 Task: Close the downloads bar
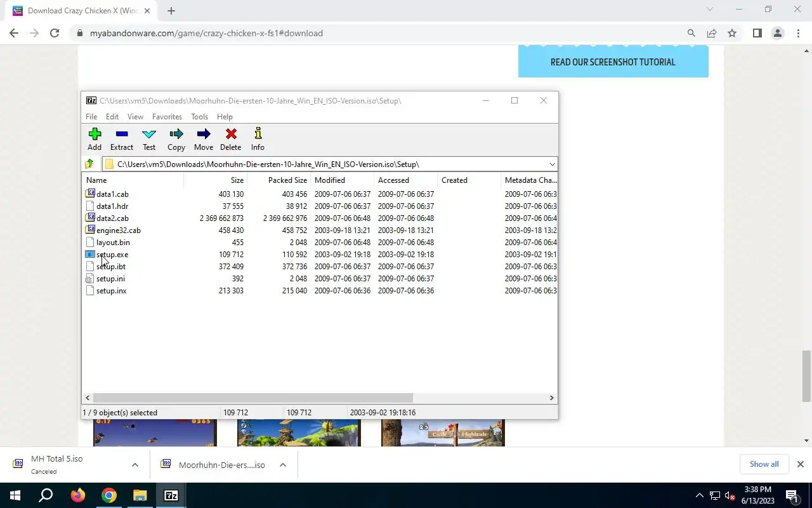[800, 464]
